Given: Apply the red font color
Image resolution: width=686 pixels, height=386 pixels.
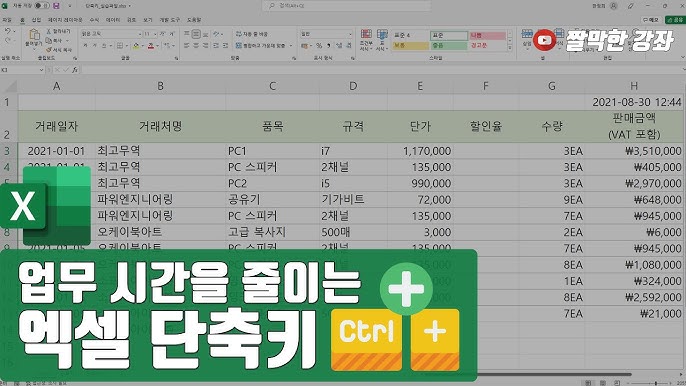Looking at the screenshot, I should 151,46.
